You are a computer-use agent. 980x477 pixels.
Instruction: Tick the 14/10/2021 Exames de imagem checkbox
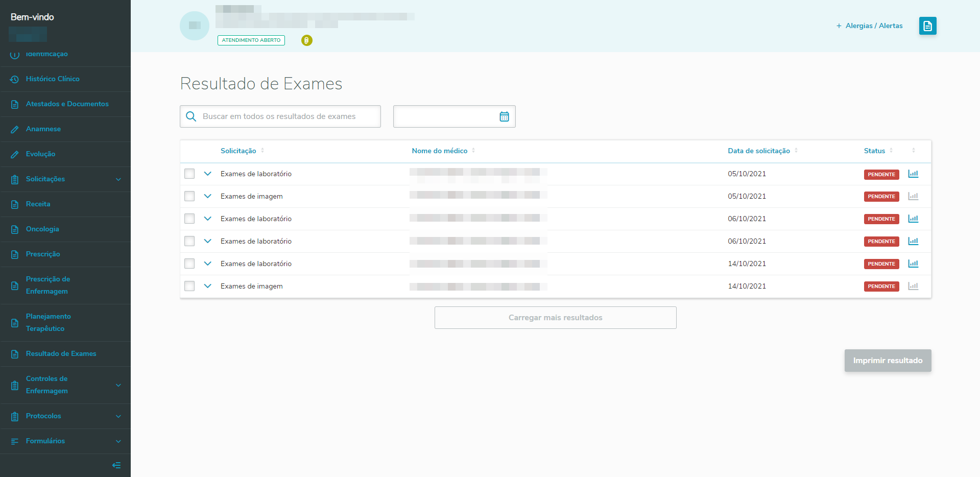(x=189, y=286)
